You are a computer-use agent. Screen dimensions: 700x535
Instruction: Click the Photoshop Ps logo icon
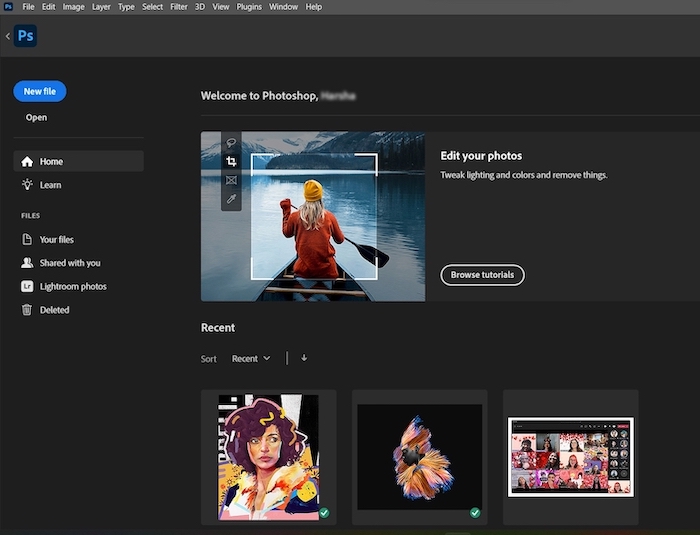click(26, 36)
